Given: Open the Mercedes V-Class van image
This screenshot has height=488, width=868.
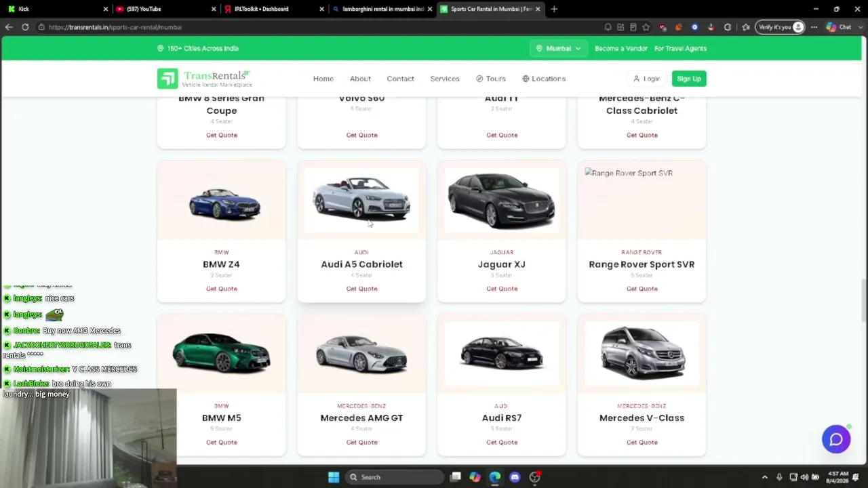Looking at the screenshot, I should pos(642,353).
